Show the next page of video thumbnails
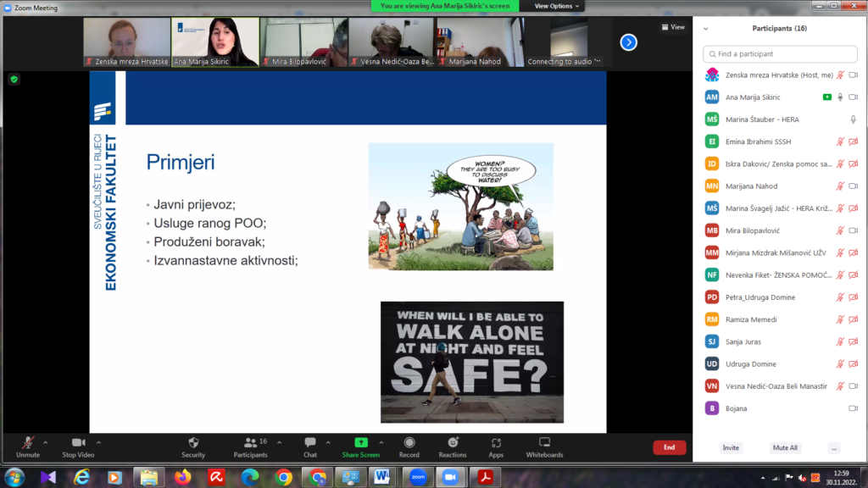The height and width of the screenshot is (488, 868). [628, 42]
